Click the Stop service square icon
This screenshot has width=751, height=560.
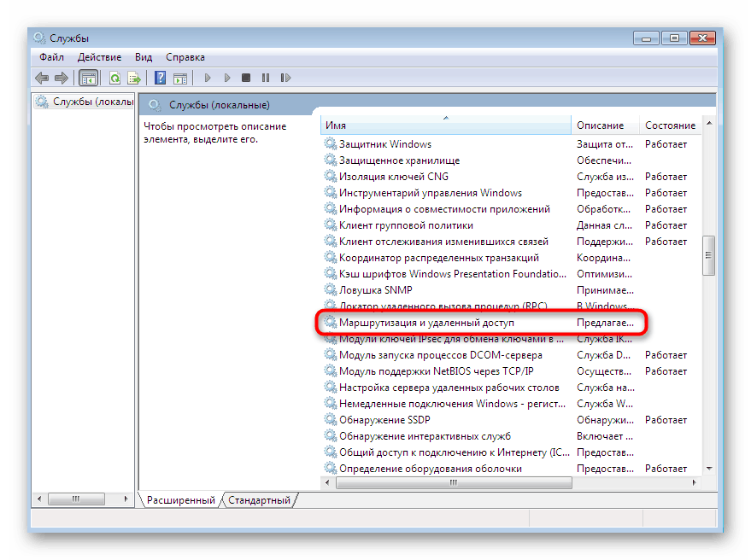tap(246, 78)
